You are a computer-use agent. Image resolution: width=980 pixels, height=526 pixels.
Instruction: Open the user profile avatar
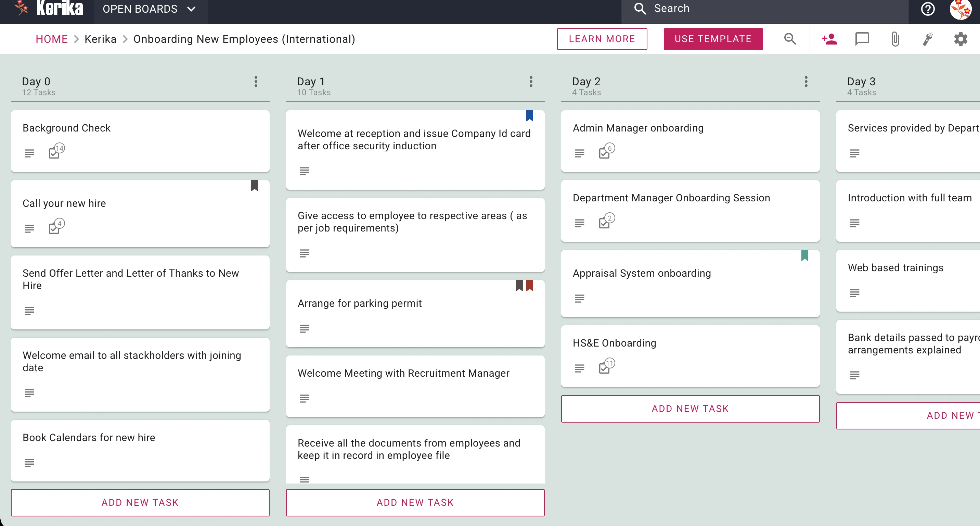point(961,9)
